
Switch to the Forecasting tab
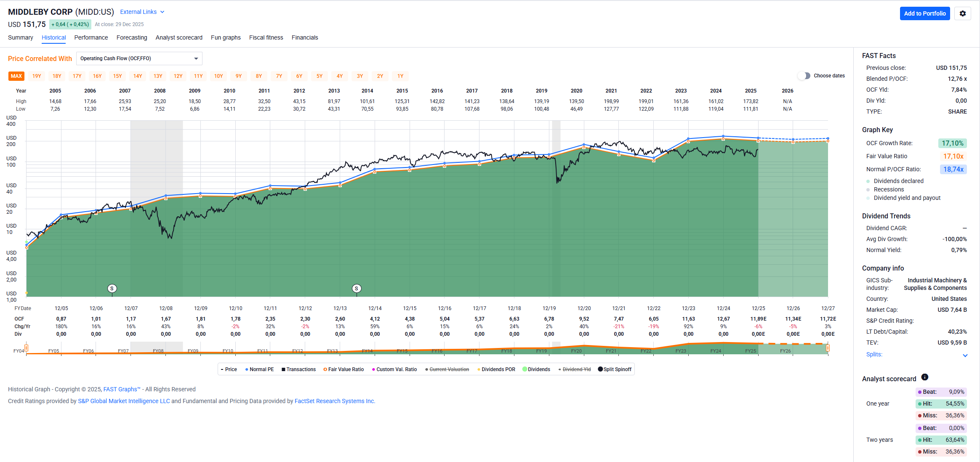pyautogui.click(x=132, y=37)
